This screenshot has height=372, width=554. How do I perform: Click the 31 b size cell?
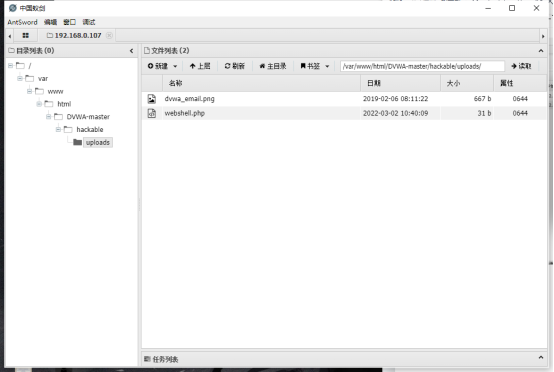coord(484,113)
